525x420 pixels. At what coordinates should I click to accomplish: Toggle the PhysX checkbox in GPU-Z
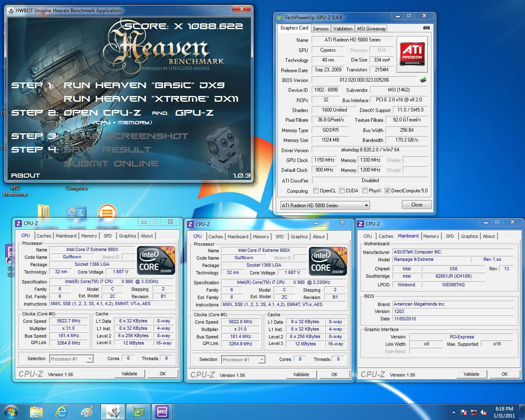(x=365, y=191)
